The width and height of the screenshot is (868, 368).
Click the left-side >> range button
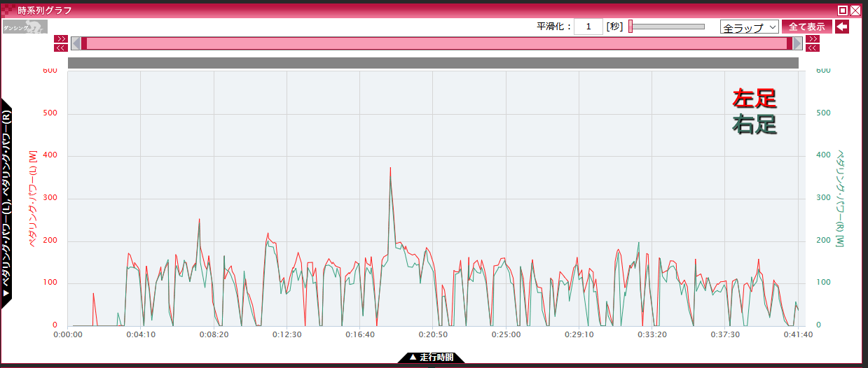point(61,39)
